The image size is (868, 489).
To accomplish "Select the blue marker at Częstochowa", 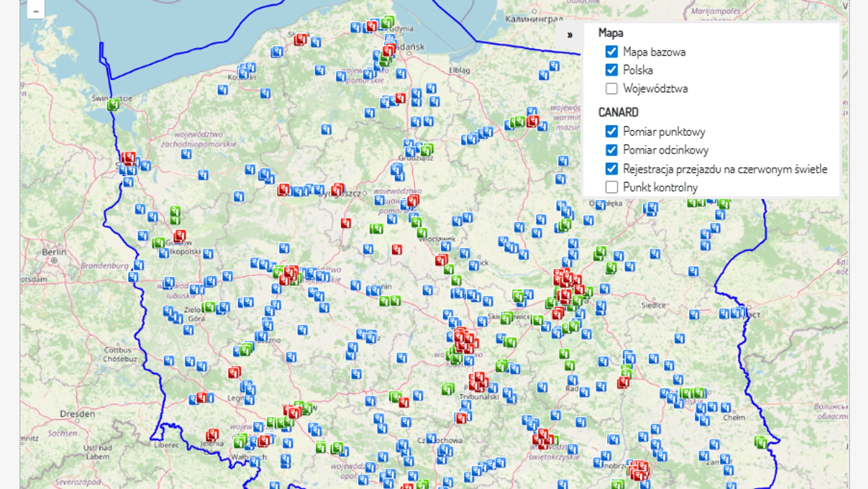I will [x=431, y=438].
